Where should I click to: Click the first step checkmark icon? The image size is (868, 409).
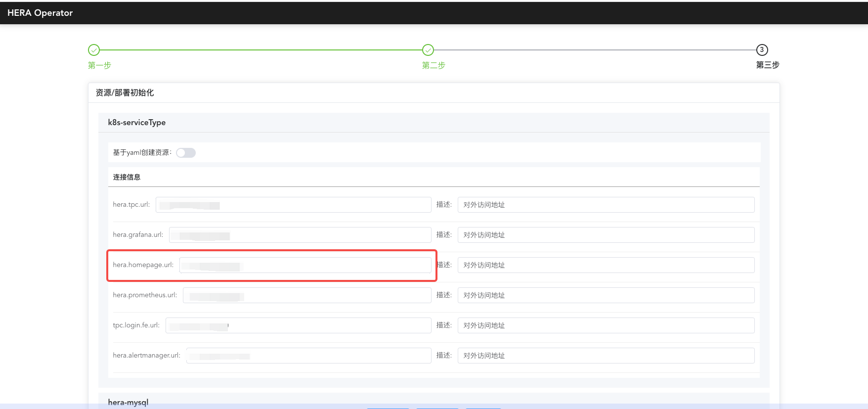pos(94,50)
